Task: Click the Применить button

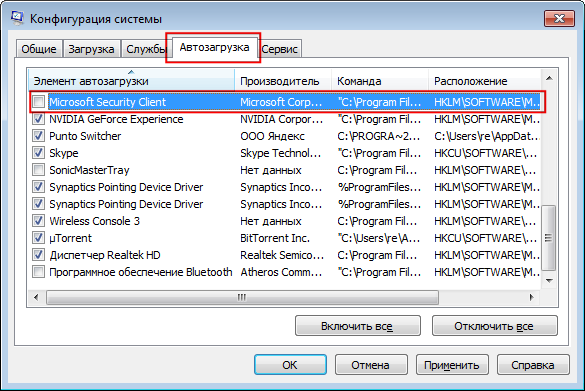Action: (452, 365)
